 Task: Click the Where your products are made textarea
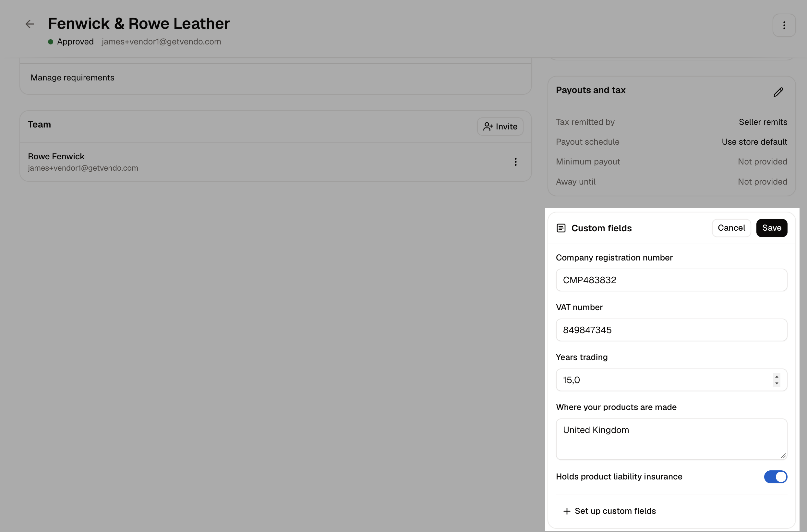coord(671,439)
